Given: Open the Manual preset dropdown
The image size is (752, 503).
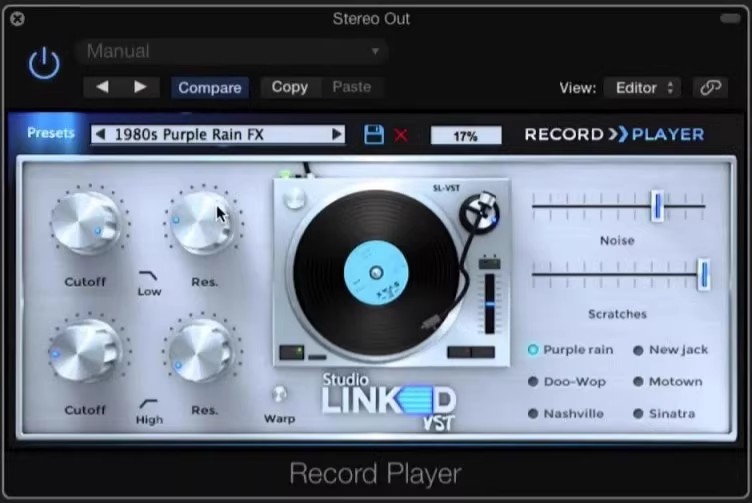Looking at the screenshot, I should click(232, 51).
